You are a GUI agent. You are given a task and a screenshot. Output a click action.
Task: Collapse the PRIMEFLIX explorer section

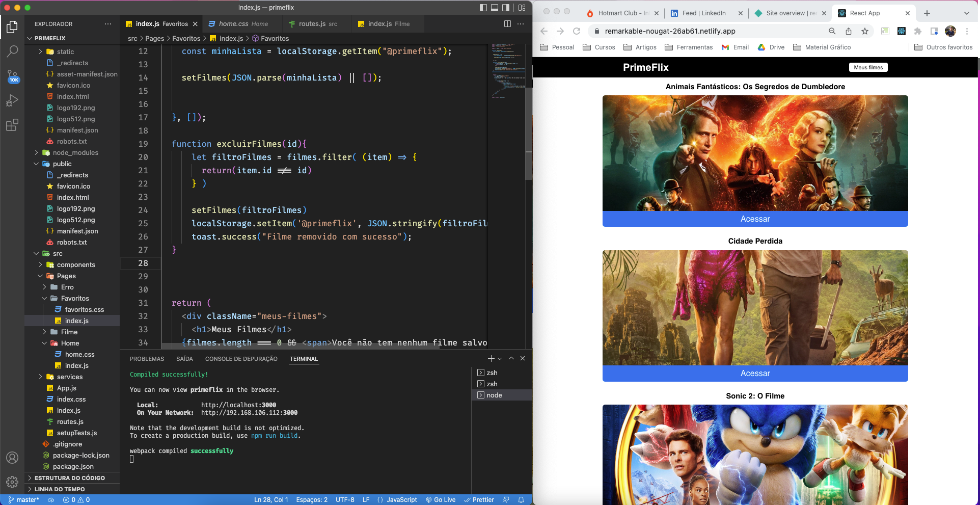pyautogui.click(x=72, y=38)
